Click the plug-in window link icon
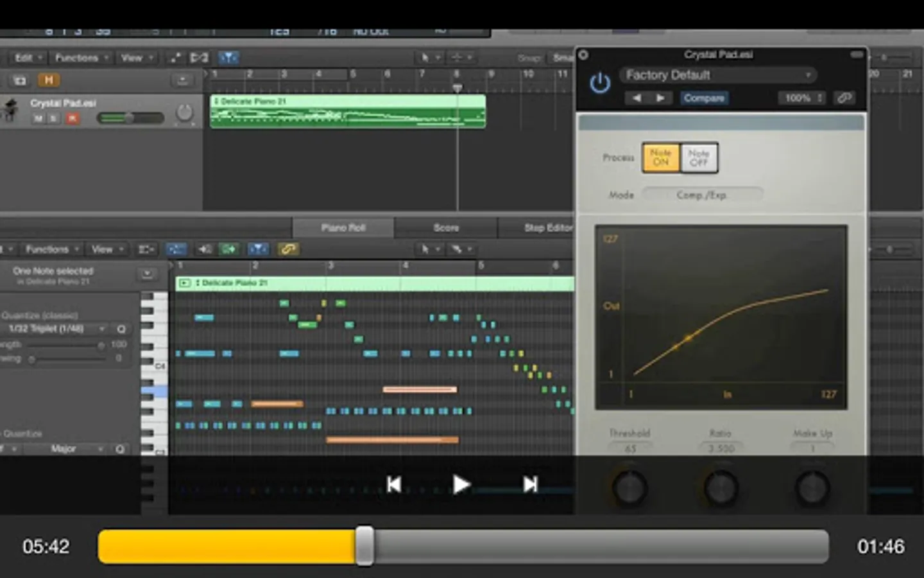The height and width of the screenshot is (578, 924). click(844, 98)
